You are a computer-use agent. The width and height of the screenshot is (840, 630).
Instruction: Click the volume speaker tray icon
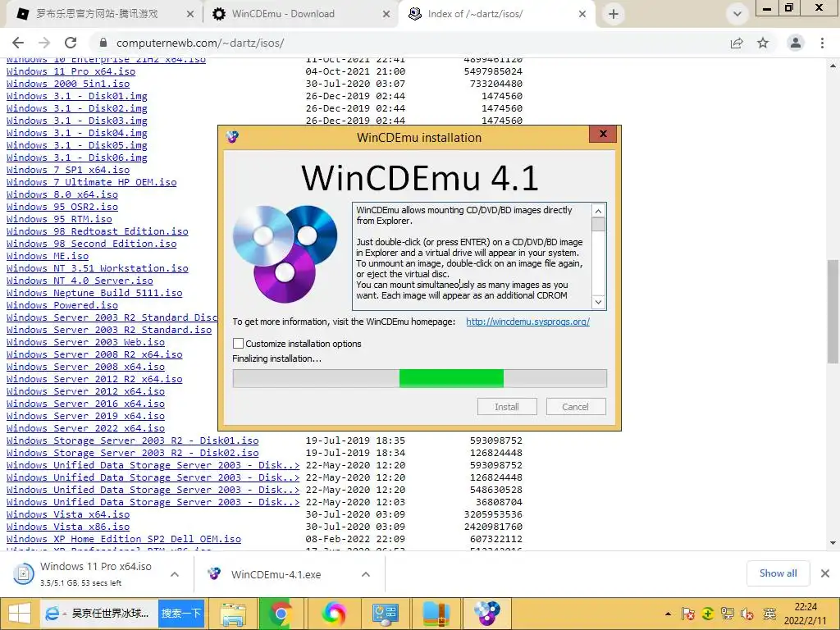(748, 614)
